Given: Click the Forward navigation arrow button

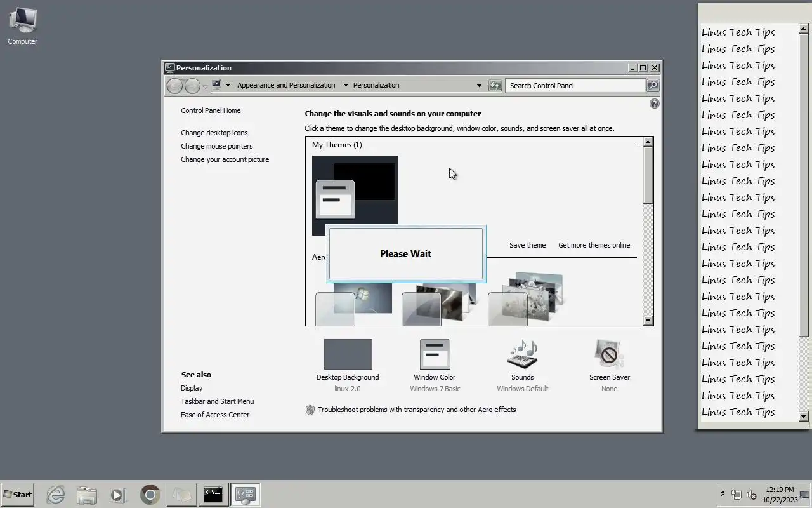Looking at the screenshot, I should pyautogui.click(x=192, y=86).
